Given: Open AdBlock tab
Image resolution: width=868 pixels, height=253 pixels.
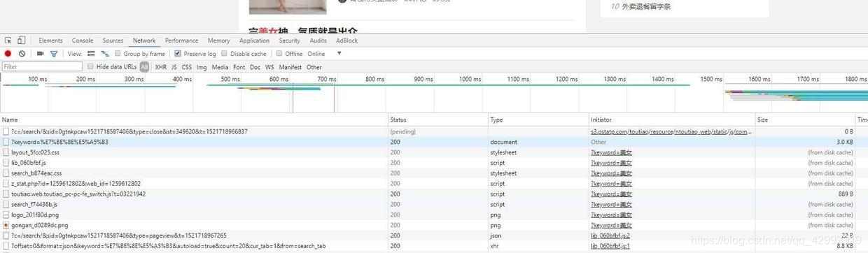Looking at the screenshot, I should tap(346, 41).
